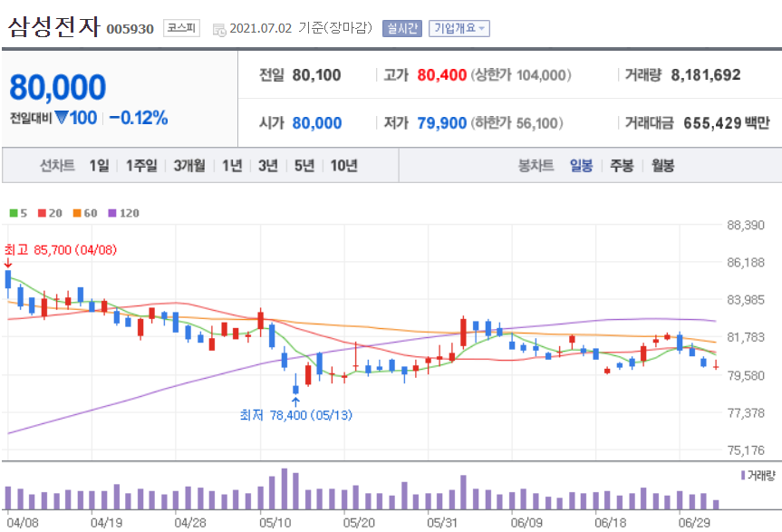Click the 전일 value 80,100
Image resolution: width=782 pixels, height=532 pixels.
(x=316, y=75)
